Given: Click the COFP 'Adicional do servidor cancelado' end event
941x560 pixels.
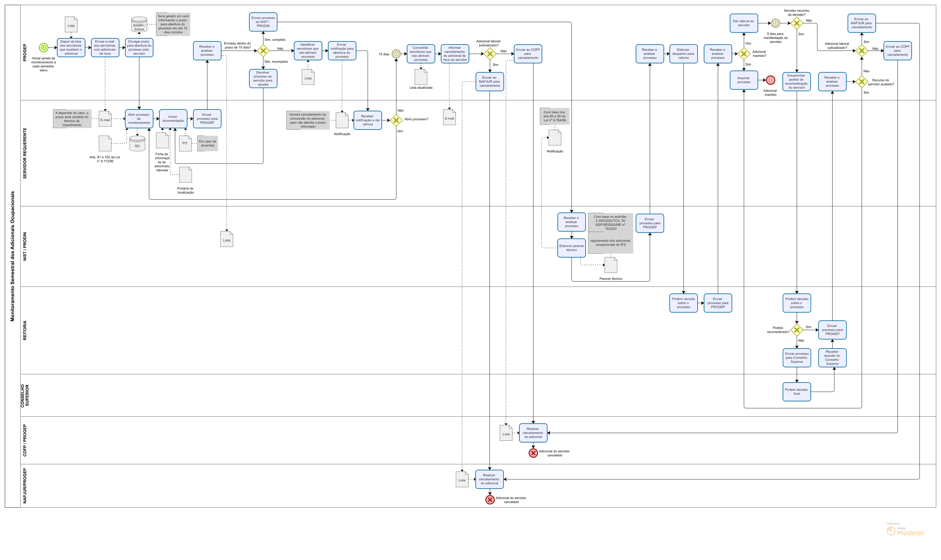Looking at the screenshot, I should coord(533,453).
